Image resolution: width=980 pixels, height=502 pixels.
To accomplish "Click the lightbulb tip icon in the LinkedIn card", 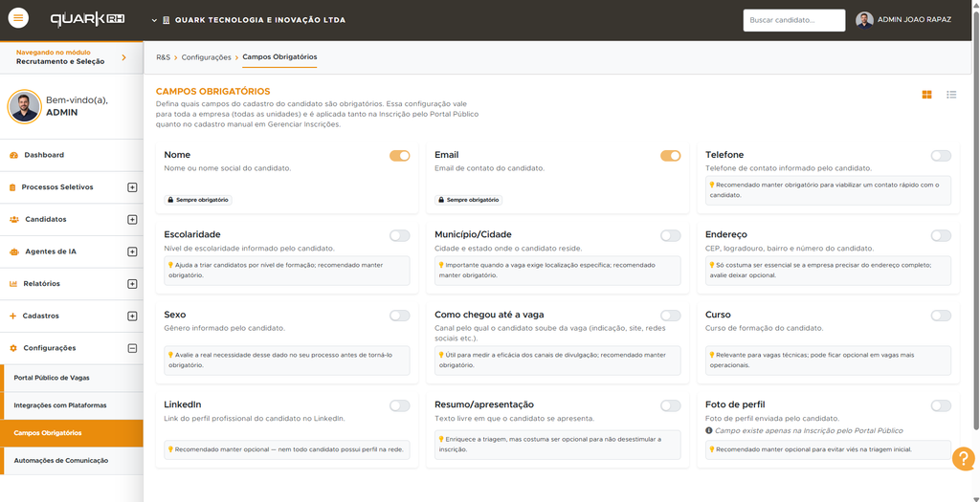I will [x=170, y=448].
